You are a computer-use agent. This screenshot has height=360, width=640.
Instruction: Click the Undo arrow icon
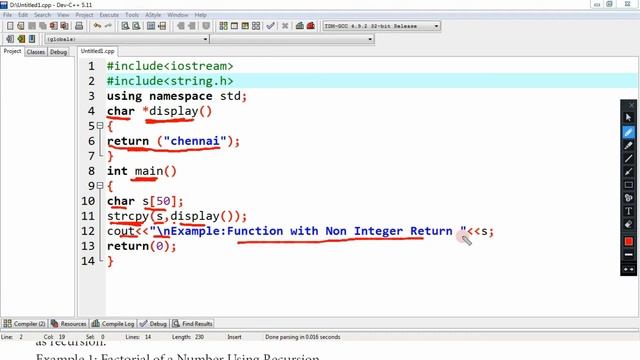(97, 26)
